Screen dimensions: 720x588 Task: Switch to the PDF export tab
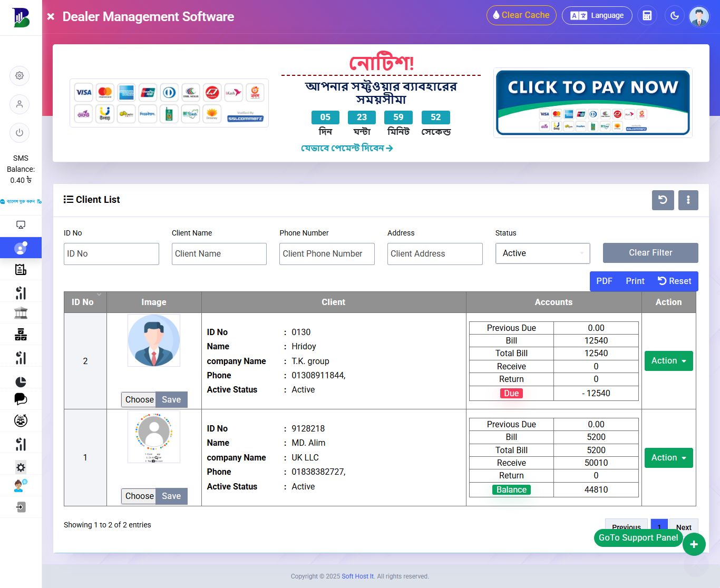[604, 281]
